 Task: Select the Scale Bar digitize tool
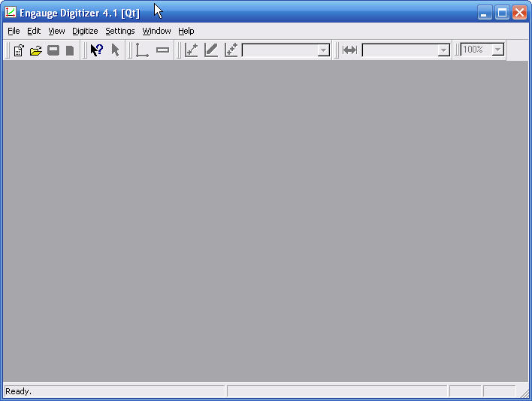click(x=162, y=50)
